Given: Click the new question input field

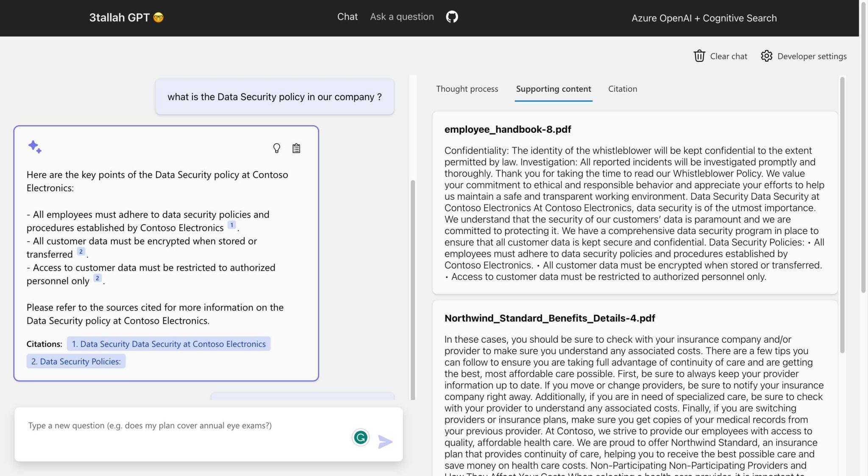Looking at the screenshot, I should [170, 425].
